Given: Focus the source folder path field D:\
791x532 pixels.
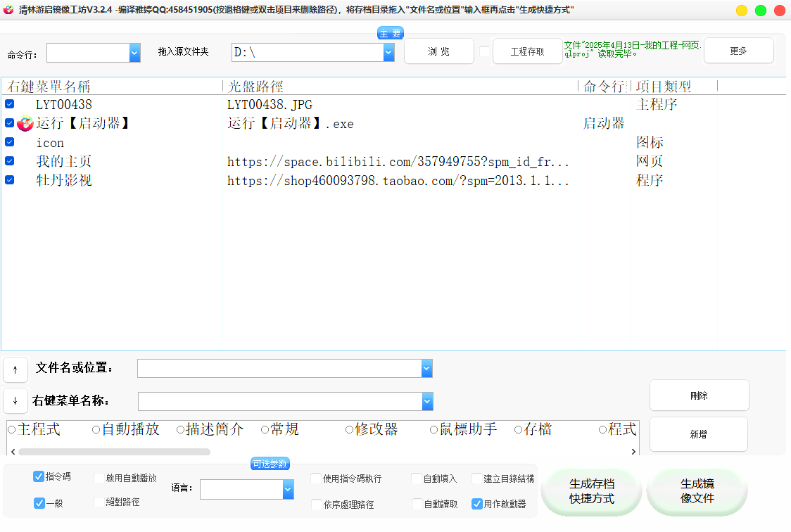Looking at the screenshot, I should tap(308, 52).
